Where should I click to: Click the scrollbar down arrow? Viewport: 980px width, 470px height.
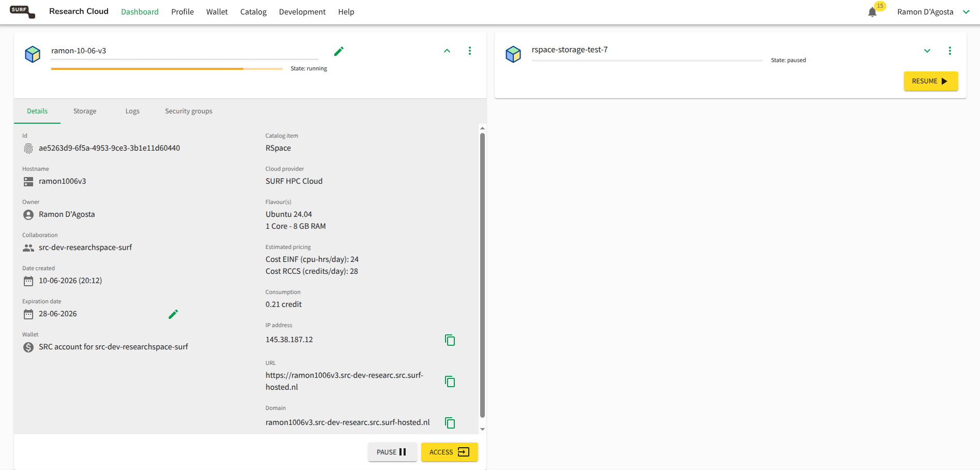482,429
